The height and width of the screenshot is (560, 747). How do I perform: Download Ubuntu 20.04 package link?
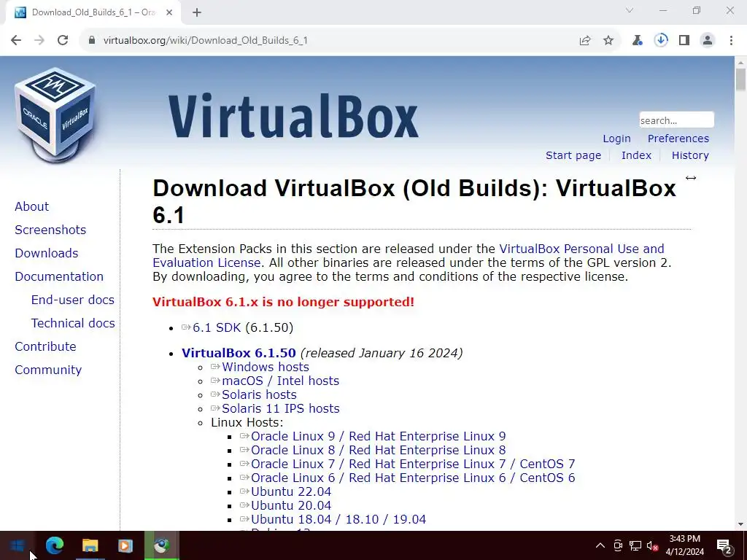290,505
